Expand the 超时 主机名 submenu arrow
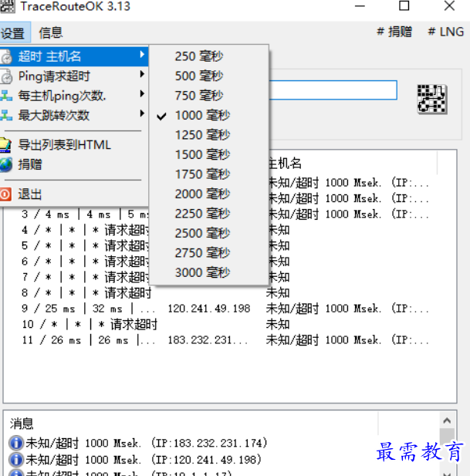Screen dimensions: 470x476 142,55
